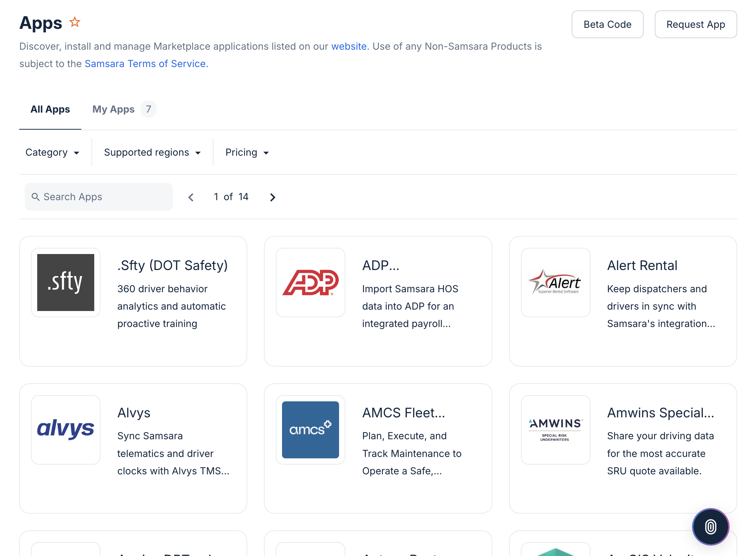The image size is (756, 556).
Task: Click 'Sync Samsara telematics' description text
Action: [x=173, y=453]
